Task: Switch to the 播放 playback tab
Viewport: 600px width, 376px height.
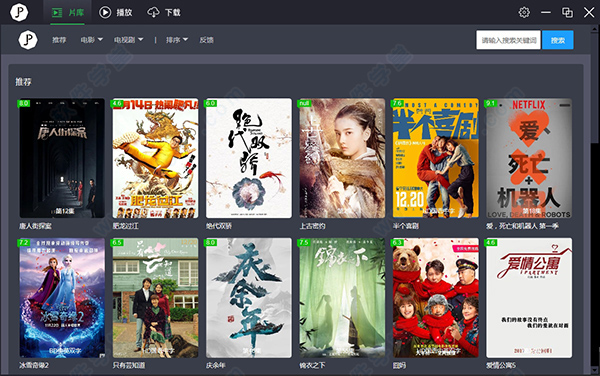Action: [x=116, y=13]
